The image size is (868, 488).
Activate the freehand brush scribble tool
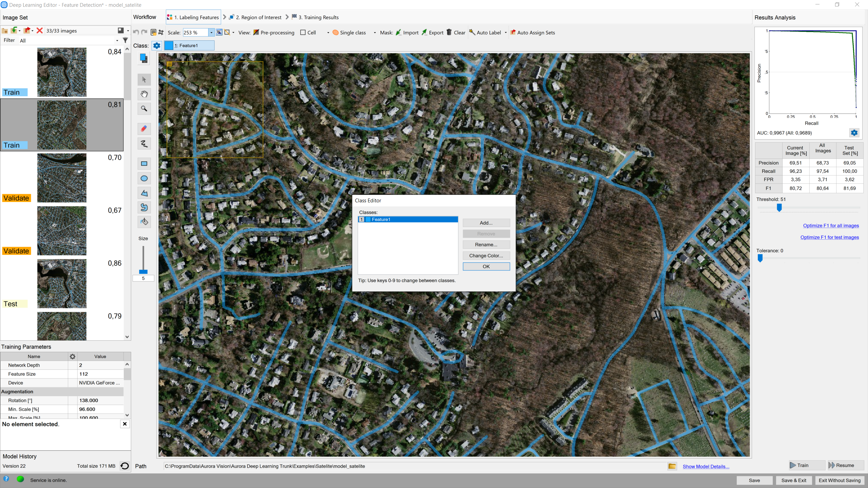[144, 144]
